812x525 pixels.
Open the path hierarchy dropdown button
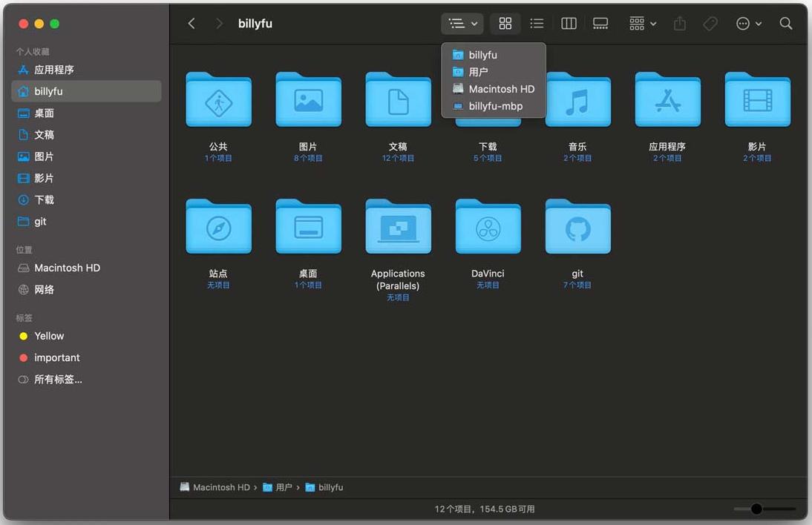462,24
